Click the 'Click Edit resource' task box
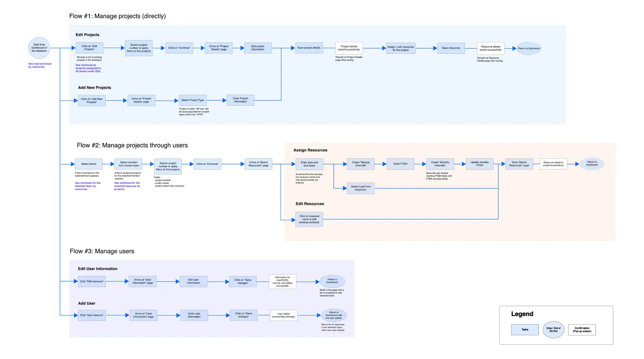 [91, 281]
